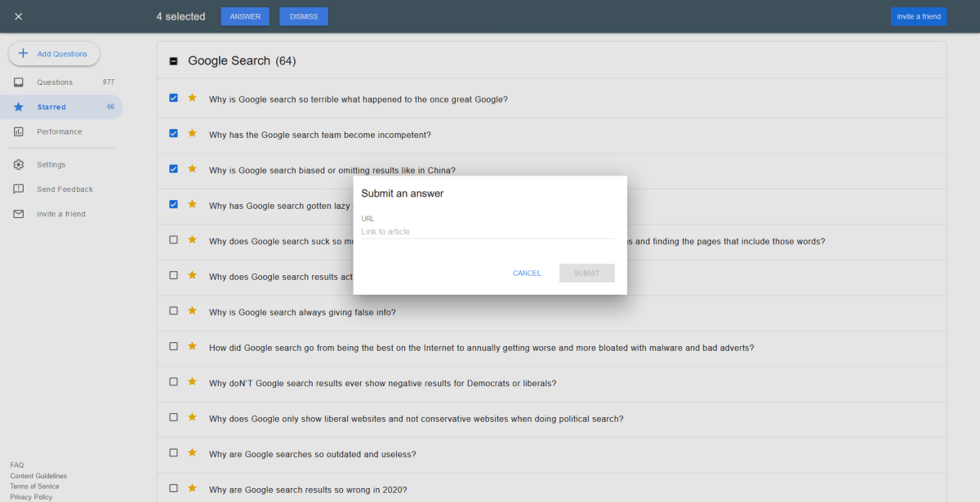Go to Performance in the sidebar
Viewport: 980px width, 502px height.
coord(61,131)
